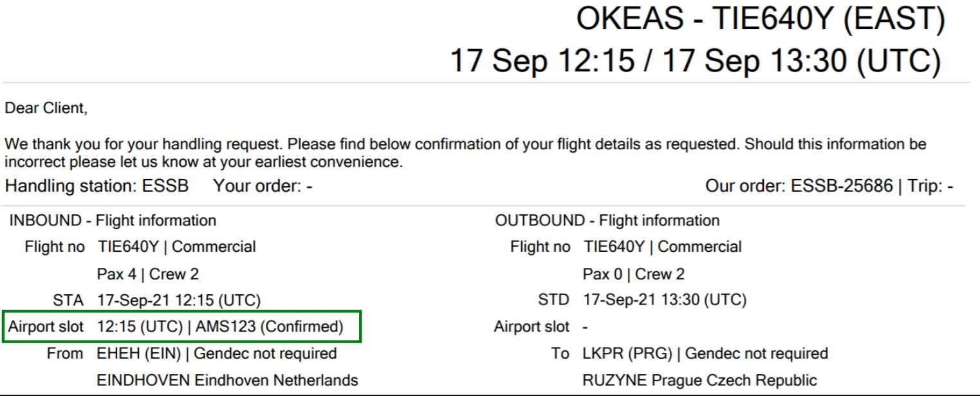Screen dimensions: 980x396
Task: Click To LKPR (PRG) Gendec not required
Action: click(705, 354)
